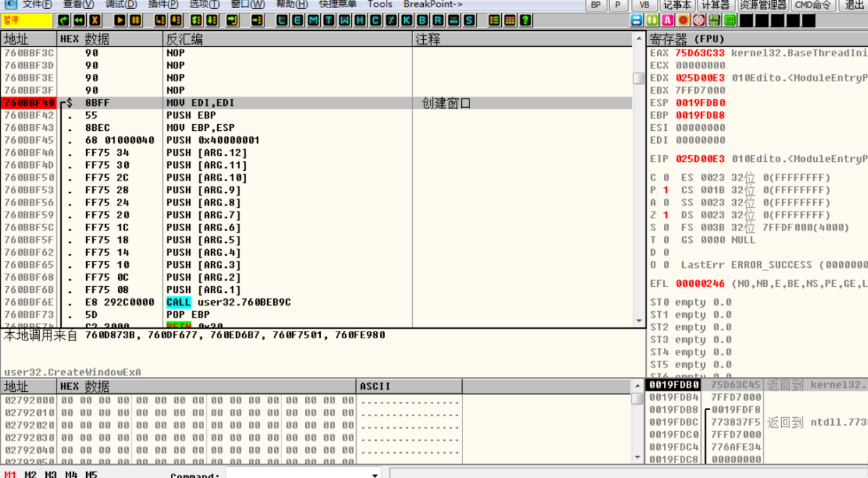
Task: Click the Restart program toolbar icon
Action: [79, 20]
